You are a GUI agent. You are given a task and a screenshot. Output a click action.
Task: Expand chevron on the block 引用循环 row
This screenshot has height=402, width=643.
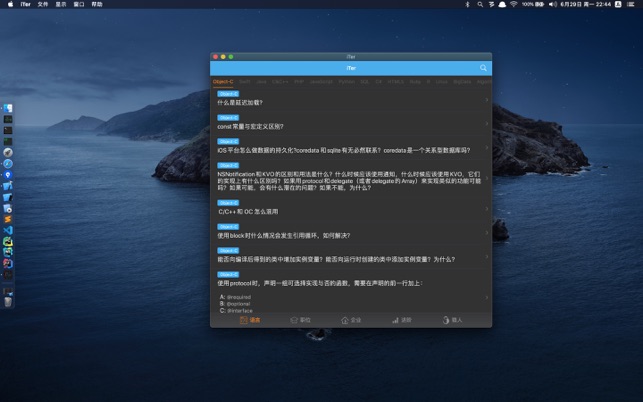[x=487, y=233]
